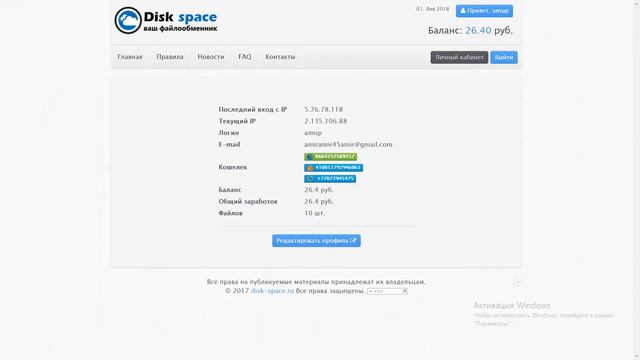Select the last login IP 5.76.78.118
The width and height of the screenshot is (640, 360).
click(x=323, y=109)
